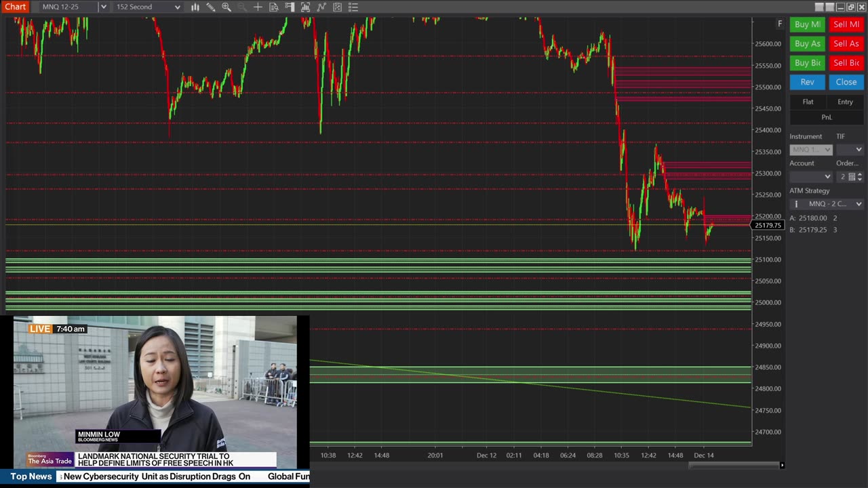Click the Entry price cell
The image size is (868, 488).
pyautogui.click(x=845, y=102)
